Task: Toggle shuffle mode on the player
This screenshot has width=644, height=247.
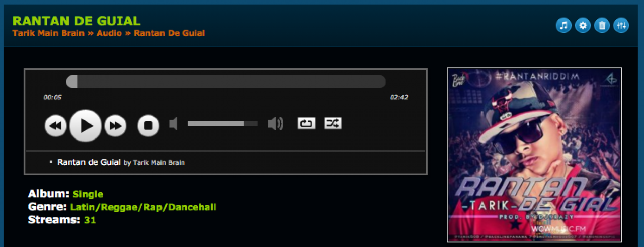Action: [333, 123]
